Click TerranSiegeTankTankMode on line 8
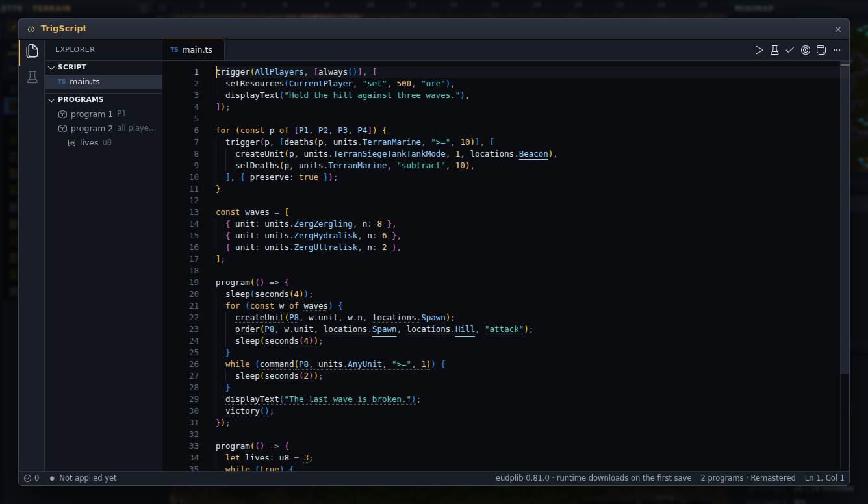Image resolution: width=868 pixels, height=504 pixels. 389,154
